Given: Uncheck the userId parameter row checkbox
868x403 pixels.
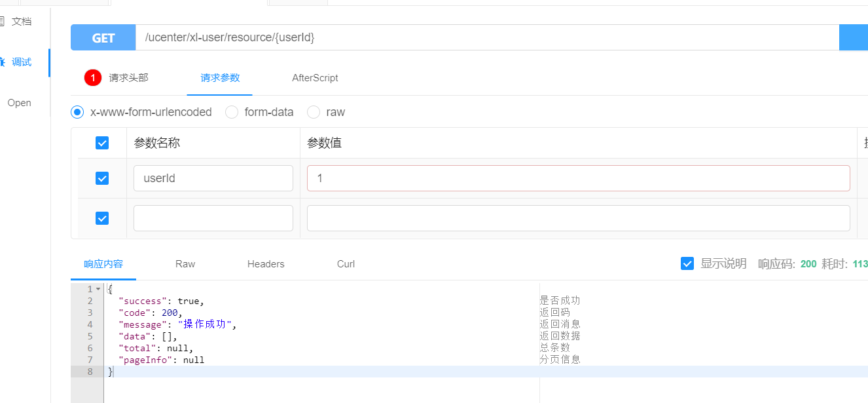Looking at the screenshot, I should [x=102, y=178].
